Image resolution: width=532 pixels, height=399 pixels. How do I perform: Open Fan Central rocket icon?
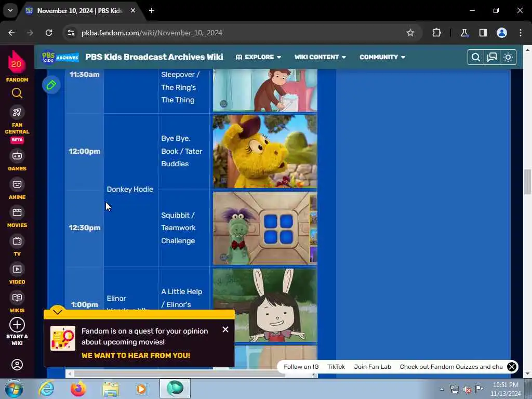click(x=17, y=112)
